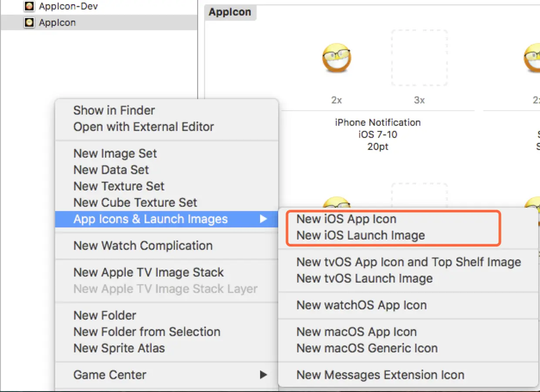Select New Watch Complication

click(143, 246)
